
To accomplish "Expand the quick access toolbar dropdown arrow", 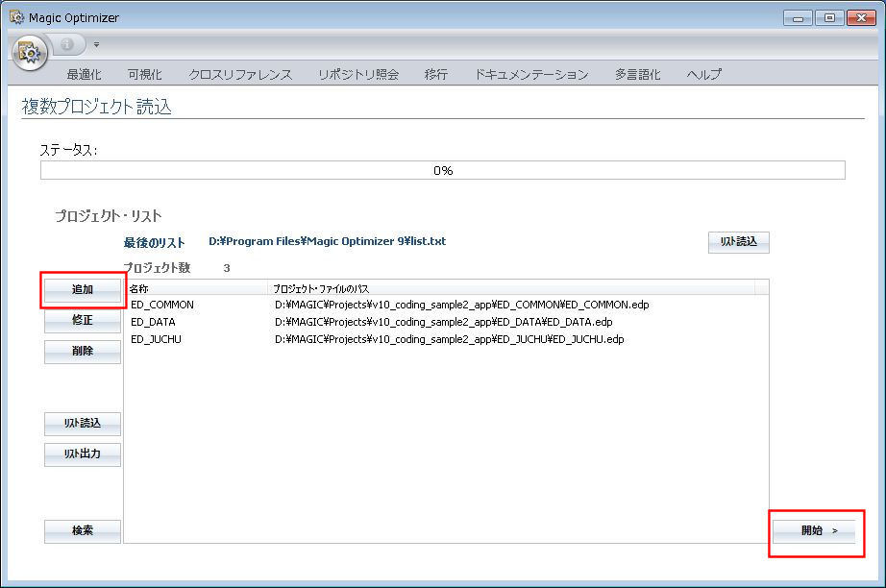I will 96,44.
